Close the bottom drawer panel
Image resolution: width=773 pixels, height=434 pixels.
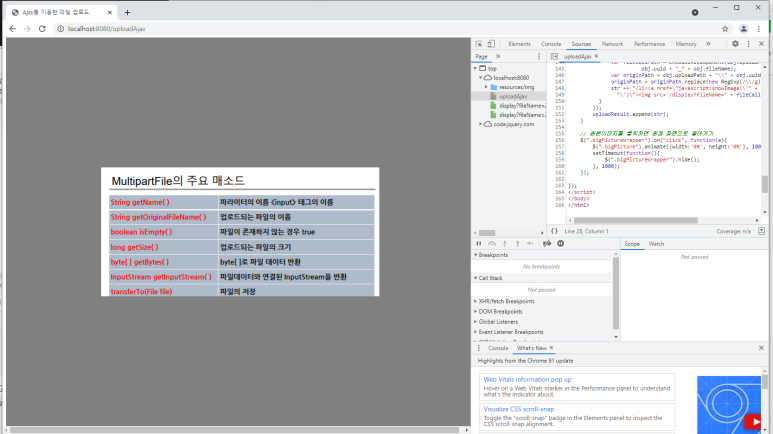761,348
